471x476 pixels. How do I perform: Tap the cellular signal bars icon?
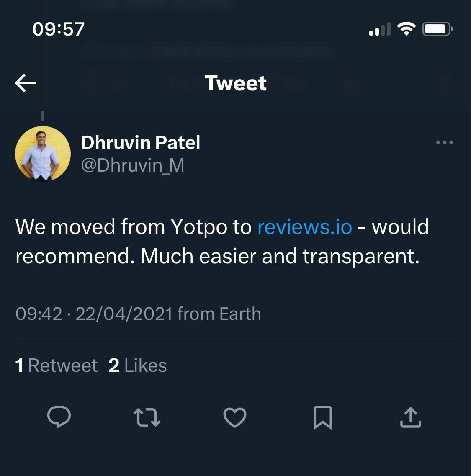379,29
